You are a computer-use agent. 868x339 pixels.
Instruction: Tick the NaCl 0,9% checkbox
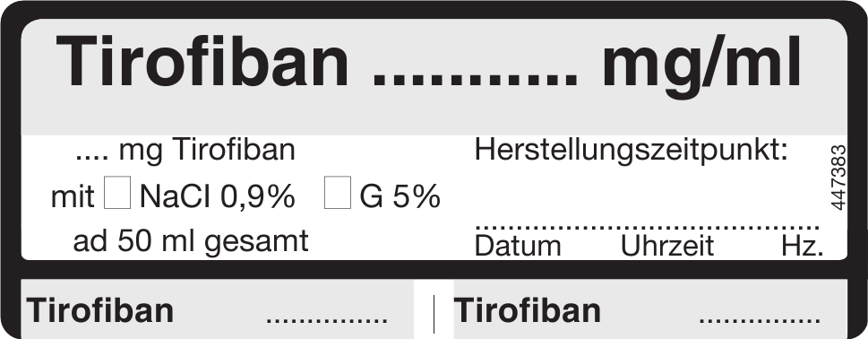click(117, 192)
